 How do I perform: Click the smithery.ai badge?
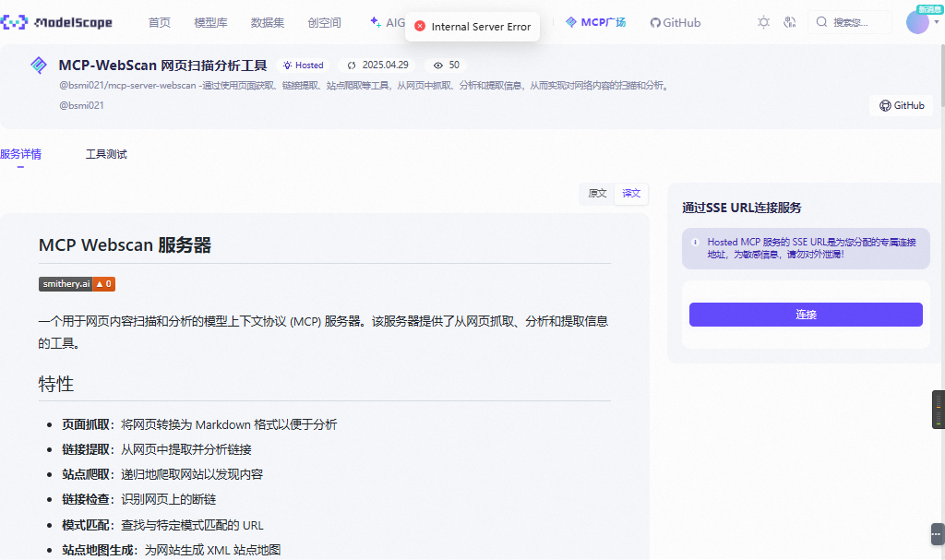pyautogui.click(x=78, y=284)
